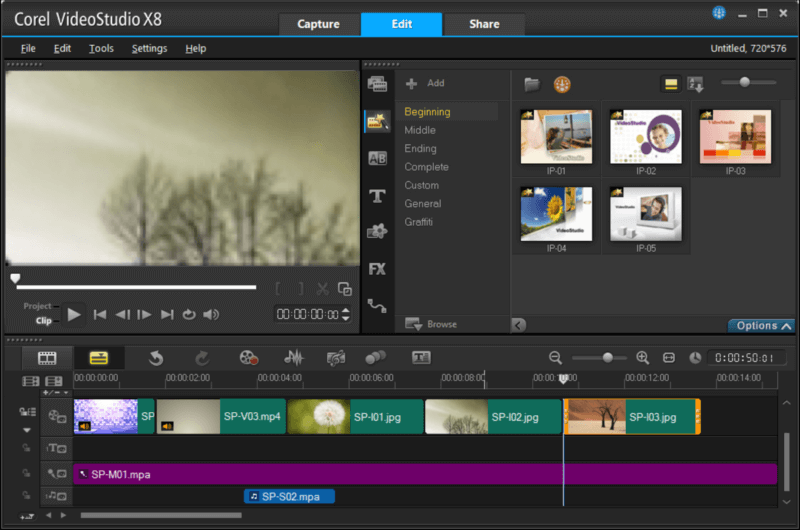This screenshot has width=800, height=530.
Task: Open the Transitions library panel
Action: coord(377,158)
